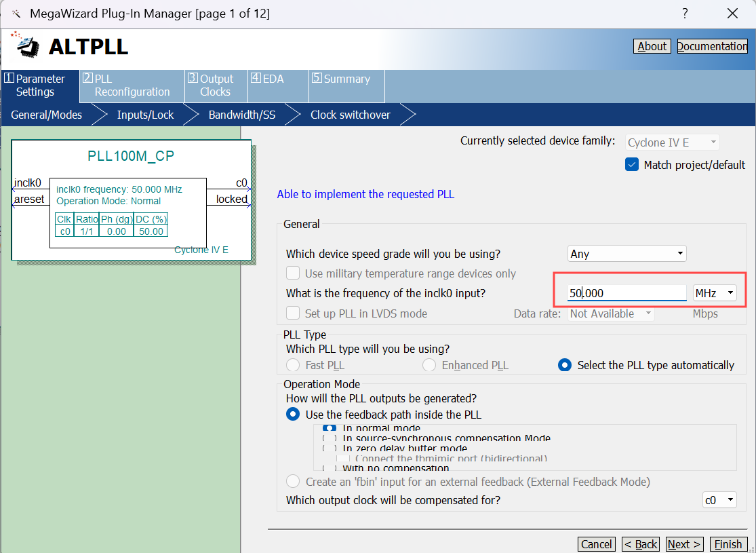Open the help question mark button
Viewport: 756px width, 553px height.
685,14
